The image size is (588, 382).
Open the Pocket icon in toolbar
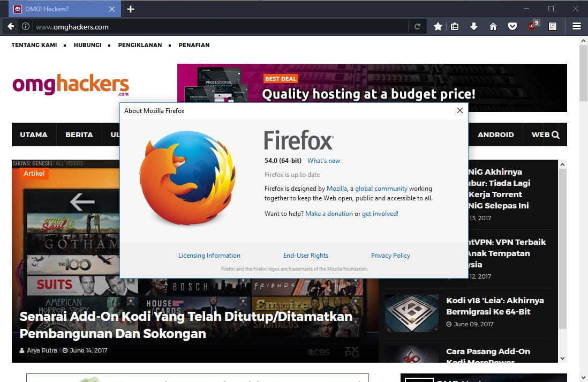[512, 26]
